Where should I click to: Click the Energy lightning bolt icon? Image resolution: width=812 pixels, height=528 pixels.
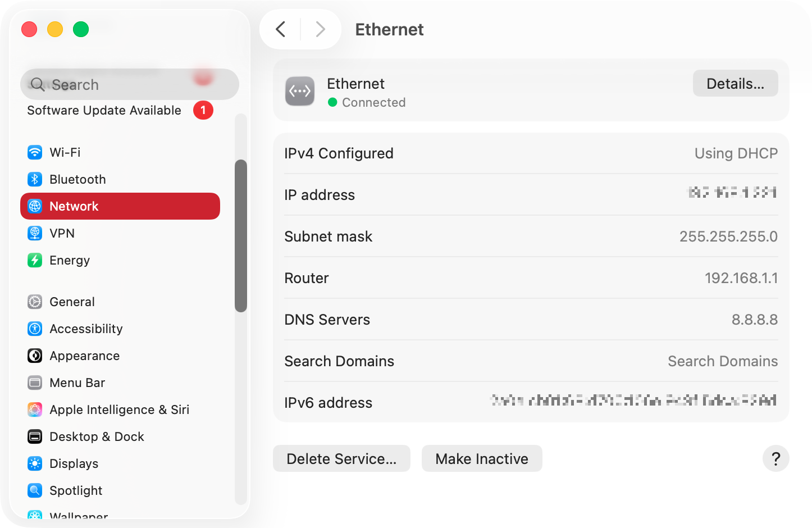35,260
